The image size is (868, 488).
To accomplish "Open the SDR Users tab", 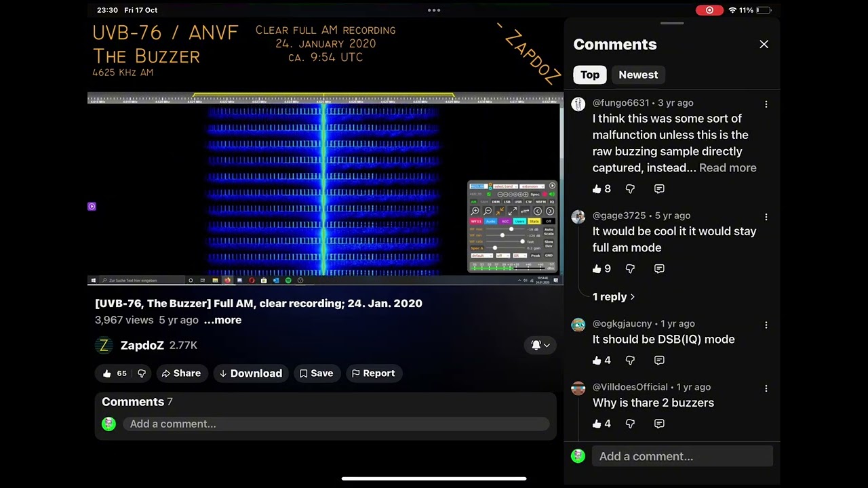I will [x=519, y=222].
